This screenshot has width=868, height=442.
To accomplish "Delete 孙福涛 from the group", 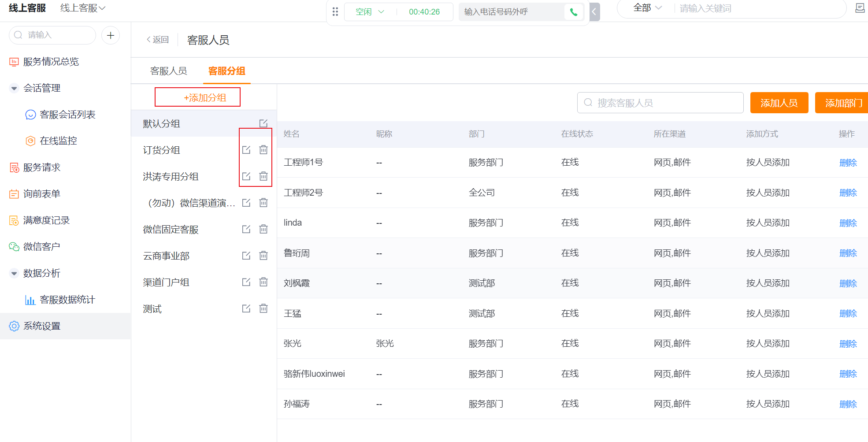I will (848, 404).
